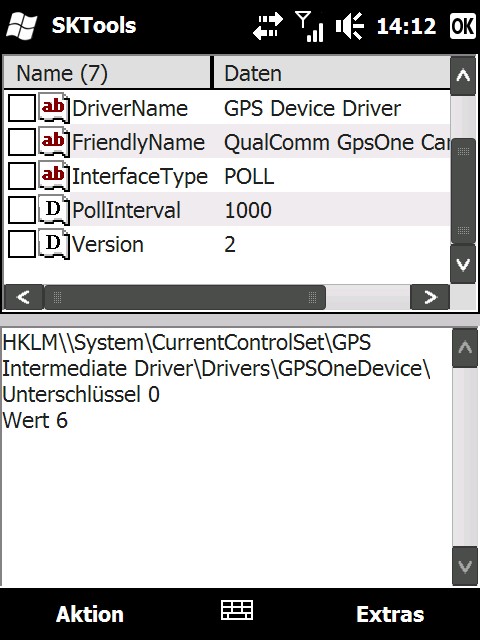Screen dimensions: 480x640
Task: Open the Extras menu
Action: pyautogui.click(x=390, y=614)
